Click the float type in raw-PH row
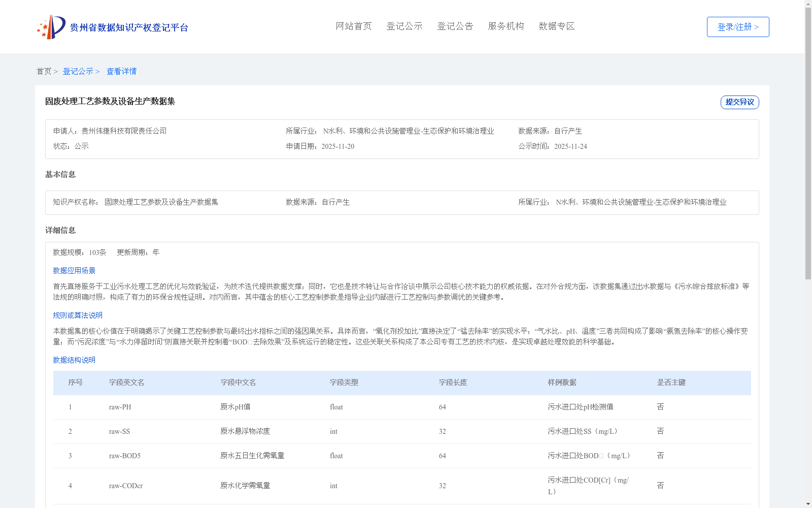Image resolution: width=812 pixels, height=508 pixels. [x=336, y=407]
